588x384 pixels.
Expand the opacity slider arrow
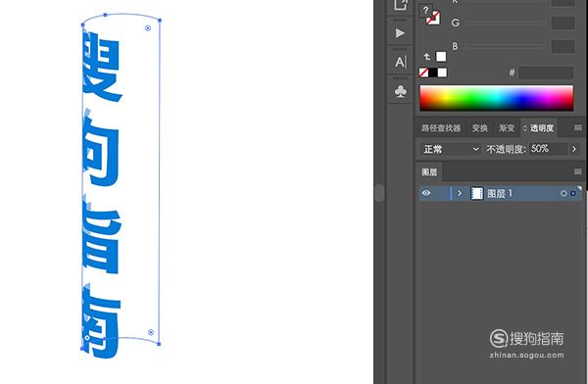(x=574, y=149)
